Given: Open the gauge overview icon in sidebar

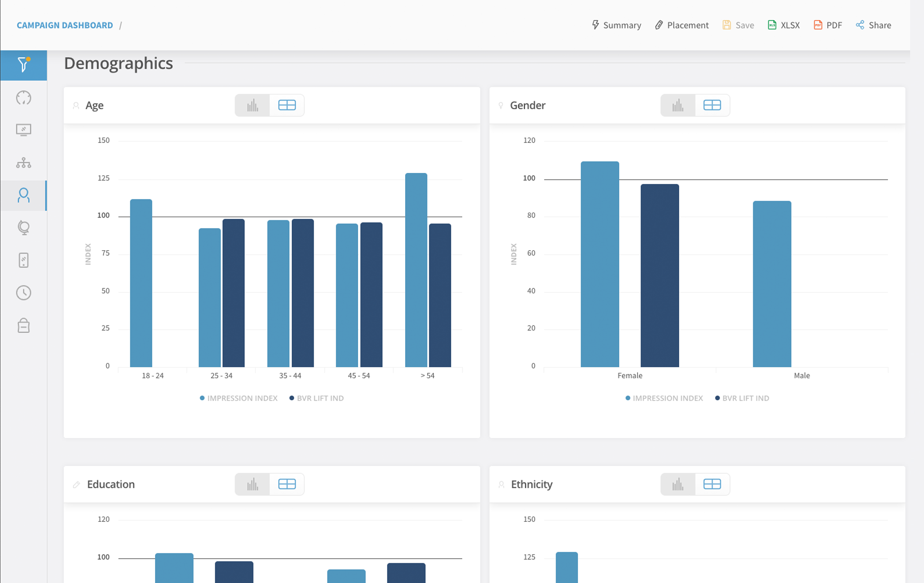Looking at the screenshot, I should 24,98.
